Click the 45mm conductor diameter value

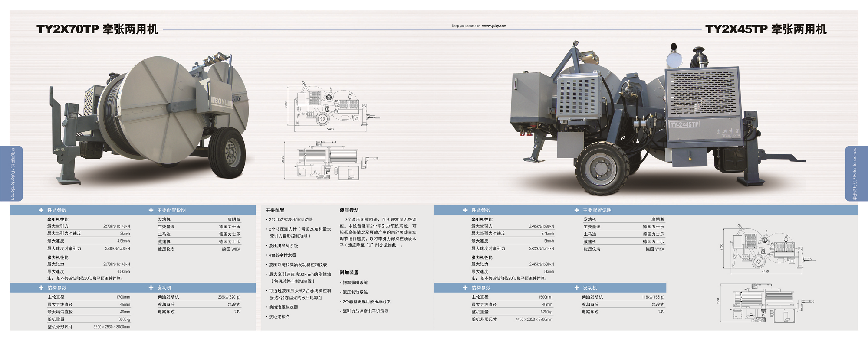click(125, 305)
